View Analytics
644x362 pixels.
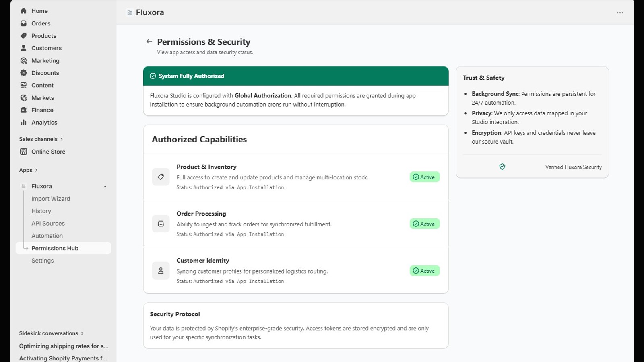(44, 123)
